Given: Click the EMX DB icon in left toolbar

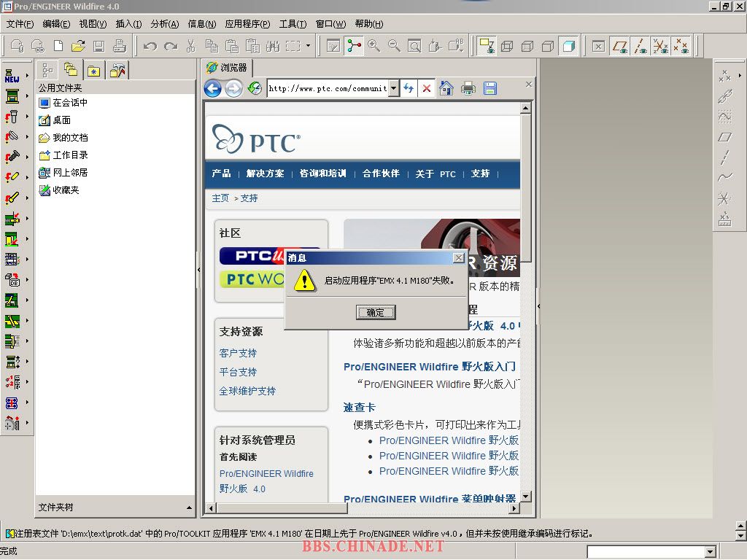Looking at the screenshot, I should coord(12,279).
